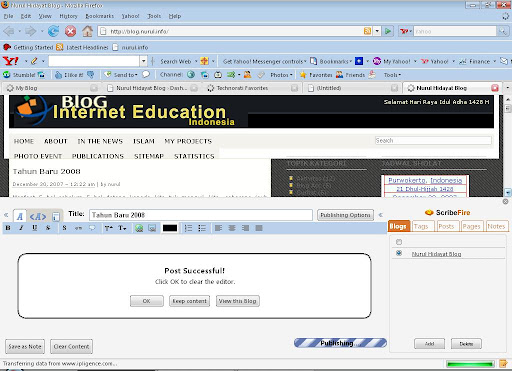Click the I like it thumbs-up
Viewport: 512px width, 371px height.
tap(69, 75)
